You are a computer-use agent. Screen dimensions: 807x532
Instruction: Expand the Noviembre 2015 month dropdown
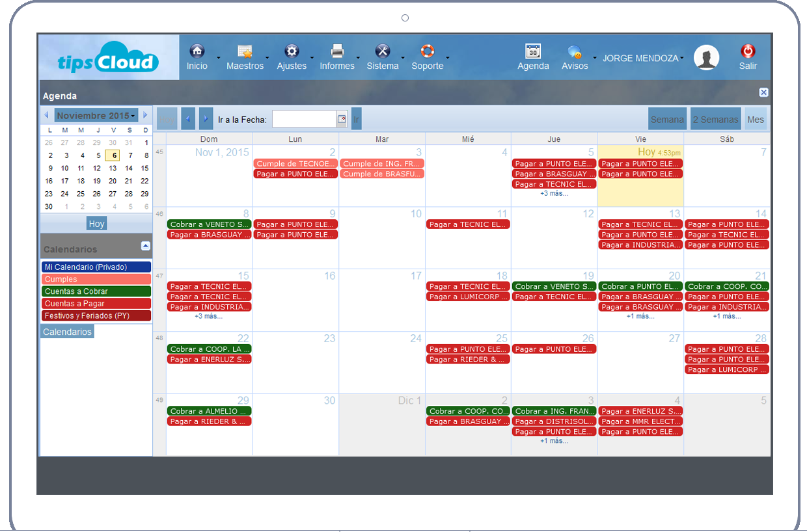[96, 116]
